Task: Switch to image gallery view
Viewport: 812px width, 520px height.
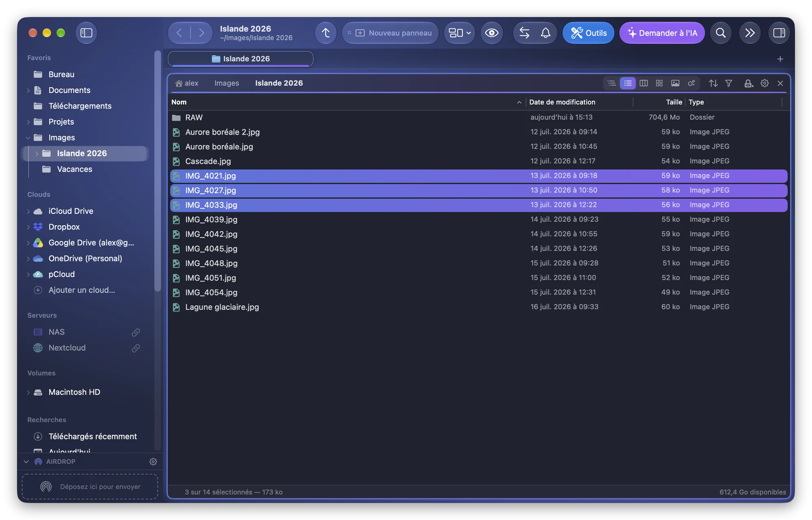Action: pyautogui.click(x=675, y=83)
